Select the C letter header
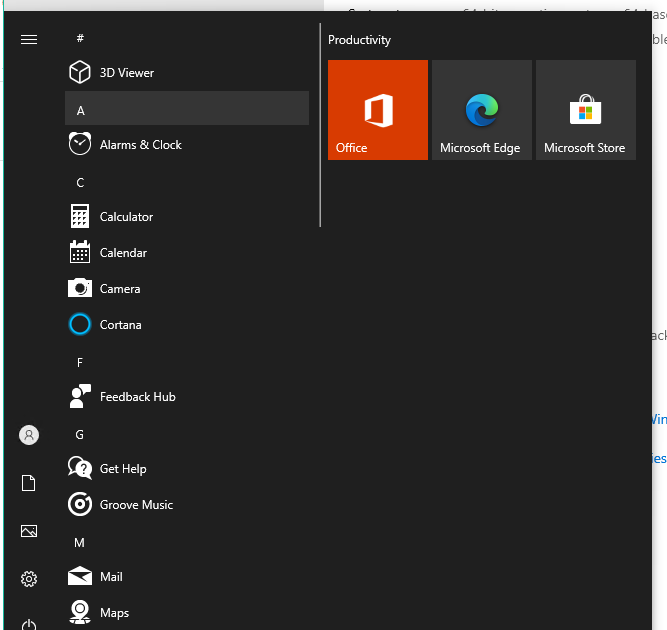Screen dimensions: 667x630 coord(80,182)
